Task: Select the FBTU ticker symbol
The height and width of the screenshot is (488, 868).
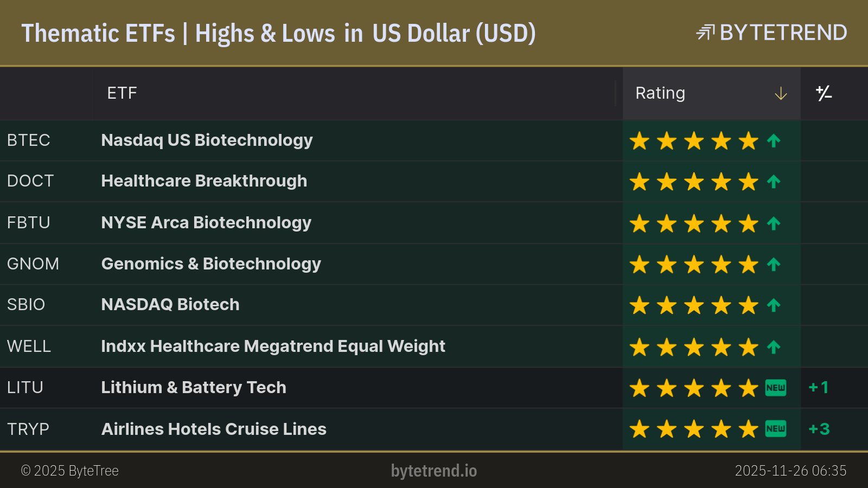Action: point(28,223)
